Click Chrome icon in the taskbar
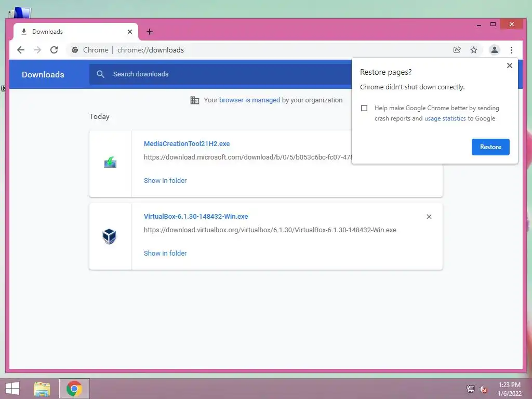Screen dimensions: 532x399 74,389
